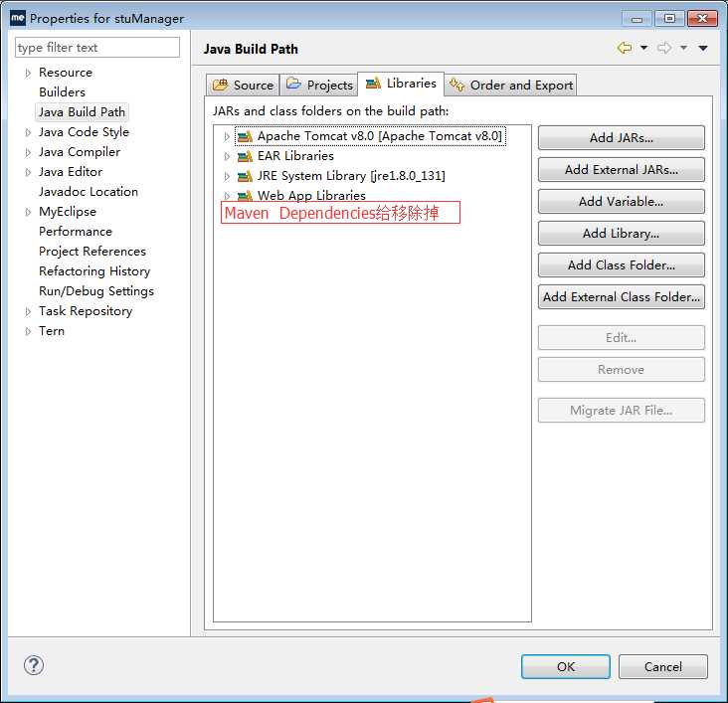This screenshot has height=703, width=728.
Task: Expand the Java Compiler category
Action: [28, 153]
